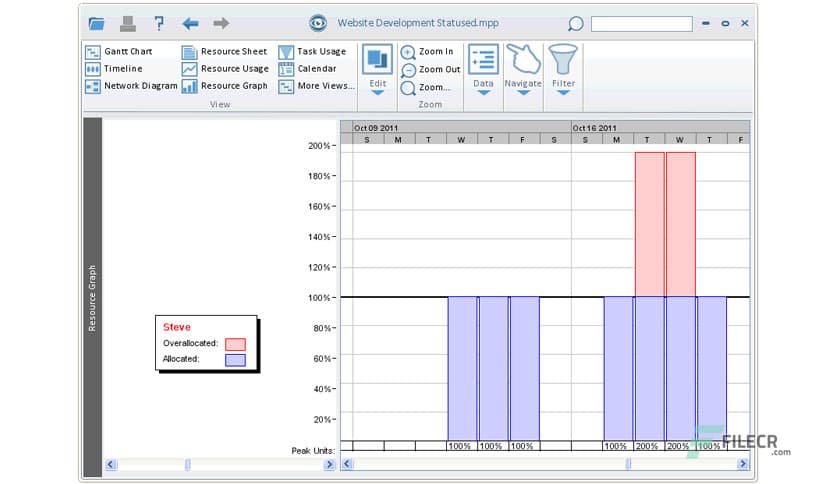Expand the Data dropdown arrow
This screenshot has height=484, width=836.
pos(483,93)
